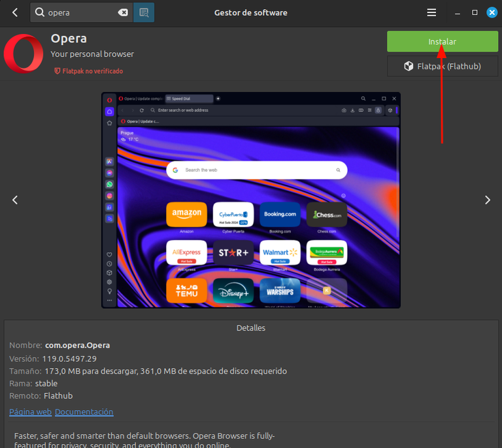Close the Gestor de software window
The height and width of the screenshot is (448, 502).
click(492, 12)
